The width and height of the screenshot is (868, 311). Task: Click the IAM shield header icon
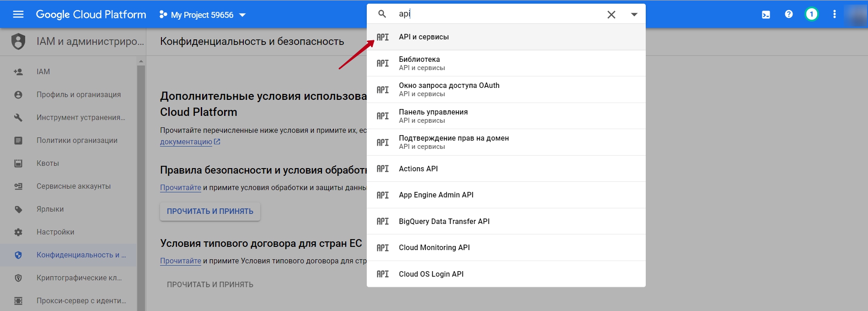18,42
